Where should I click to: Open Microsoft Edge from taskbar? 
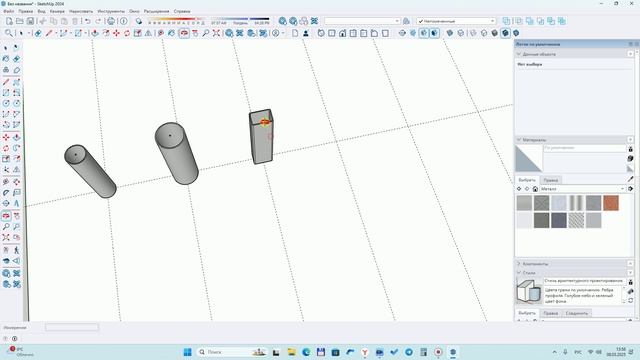[x=306, y=352]
